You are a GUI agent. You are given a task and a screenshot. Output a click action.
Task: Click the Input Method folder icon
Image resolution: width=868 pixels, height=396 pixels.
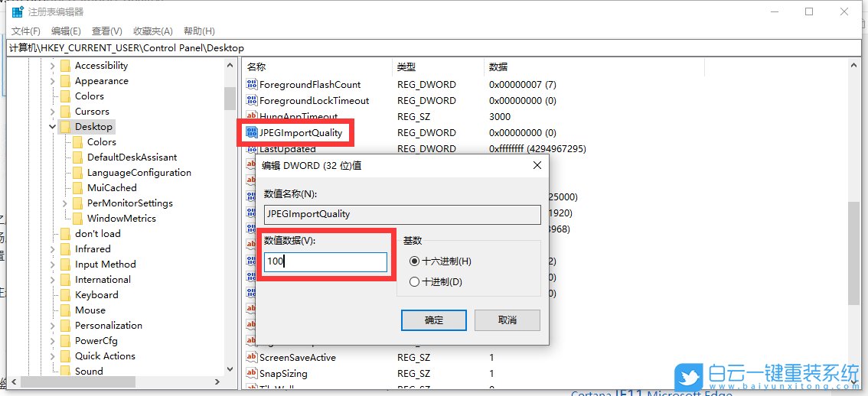click(65, 265)
